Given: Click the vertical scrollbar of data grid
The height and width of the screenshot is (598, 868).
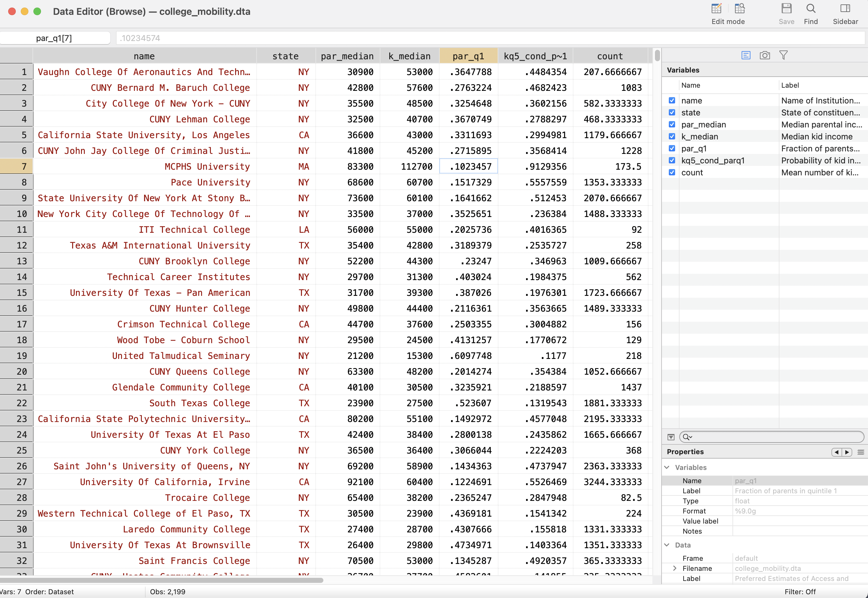Looking at the screenshot, I should [657, 56].
